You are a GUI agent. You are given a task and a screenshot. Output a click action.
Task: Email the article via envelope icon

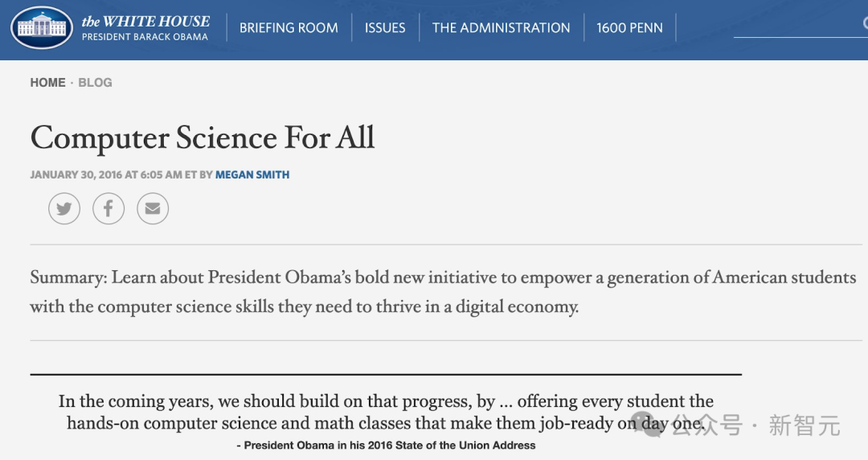coord(153,210)
